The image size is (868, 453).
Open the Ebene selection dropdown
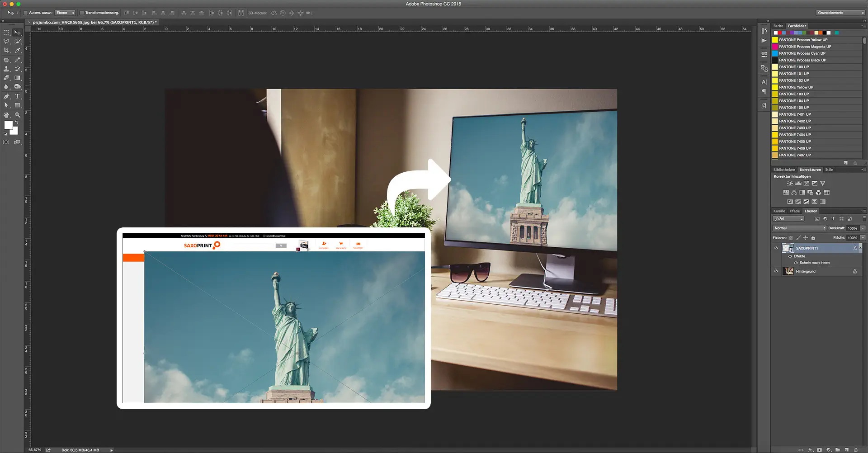pyautogui.click(x=65, y=13)
